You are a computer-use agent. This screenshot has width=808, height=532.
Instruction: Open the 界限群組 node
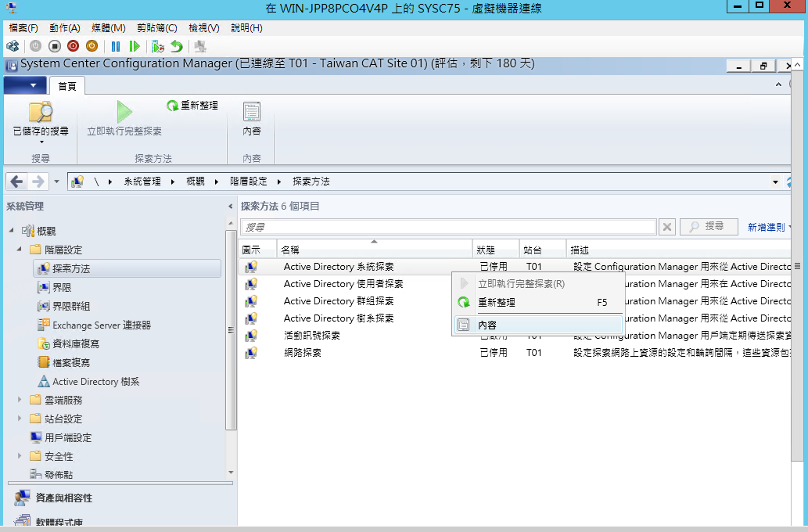point(63,306)
